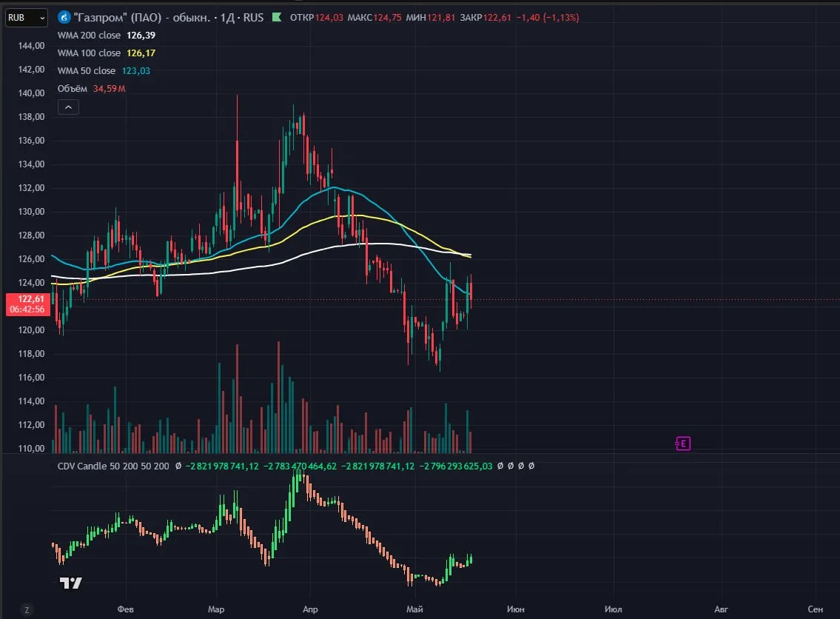Click the МИН 121,81 low value
Screen dimensions: 840x619
click(x=431, y=18)
